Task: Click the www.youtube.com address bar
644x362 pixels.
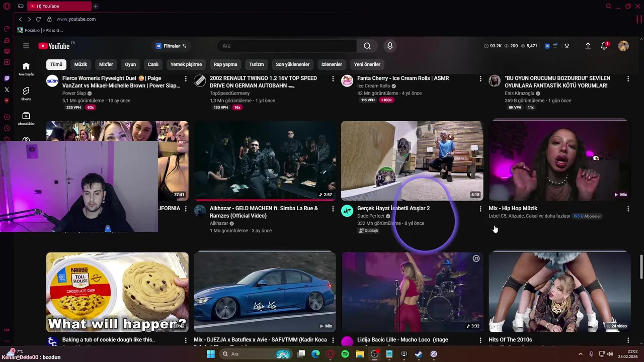Action: tap(76, 19)
